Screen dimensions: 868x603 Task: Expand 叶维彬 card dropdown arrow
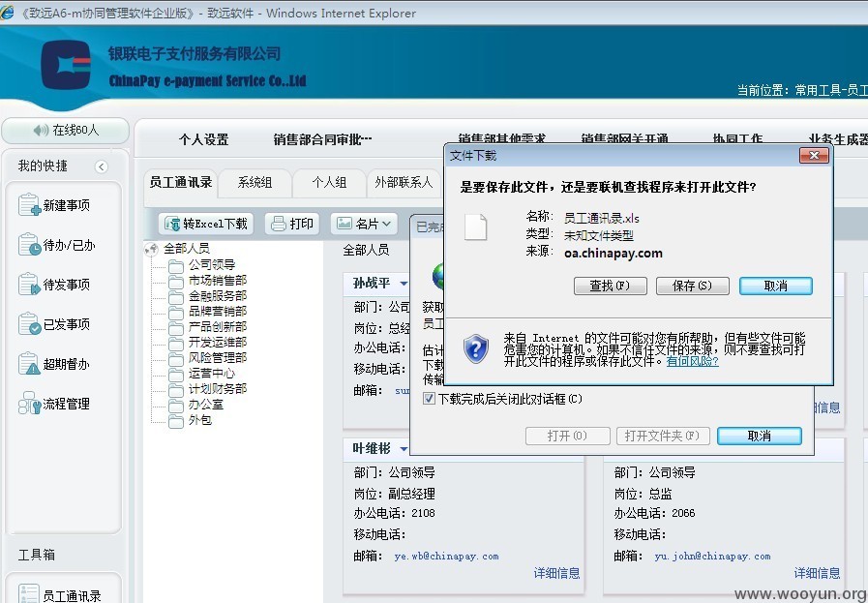click(x=404, y=448)
